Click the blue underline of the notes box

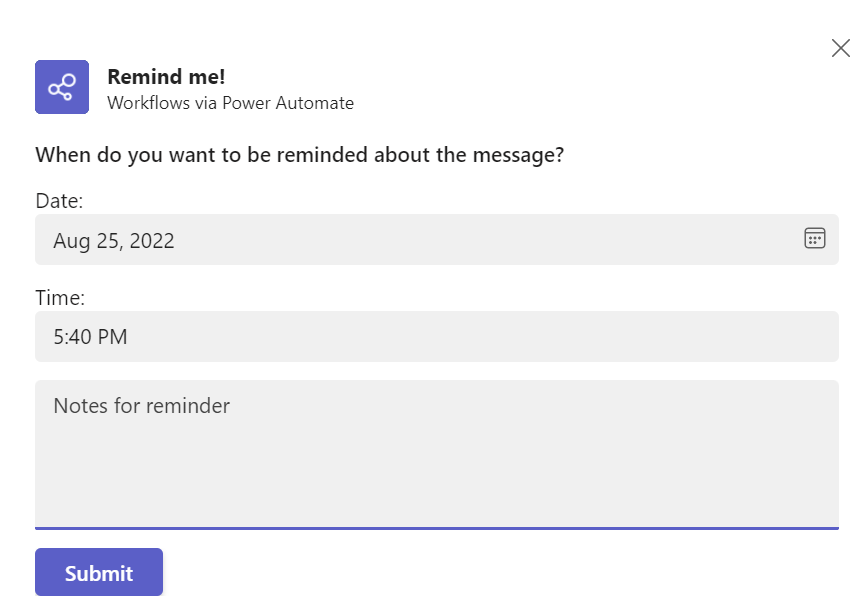436,527
